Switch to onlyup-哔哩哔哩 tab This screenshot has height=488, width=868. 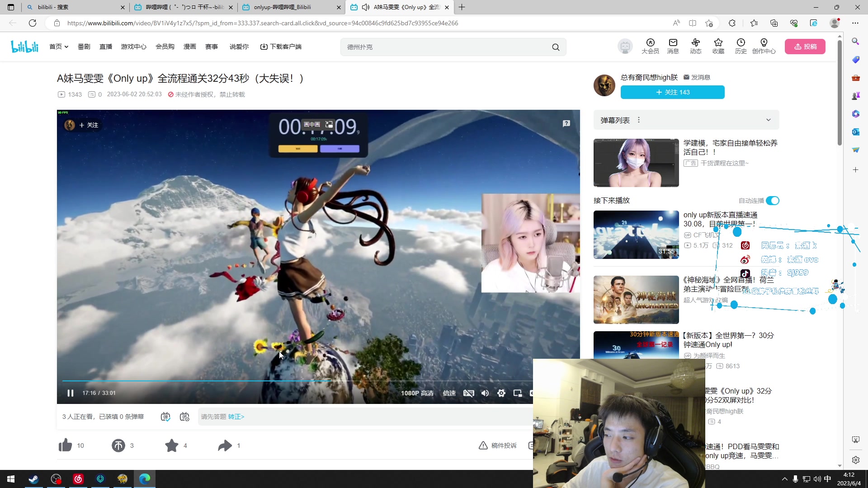point(292,7)
